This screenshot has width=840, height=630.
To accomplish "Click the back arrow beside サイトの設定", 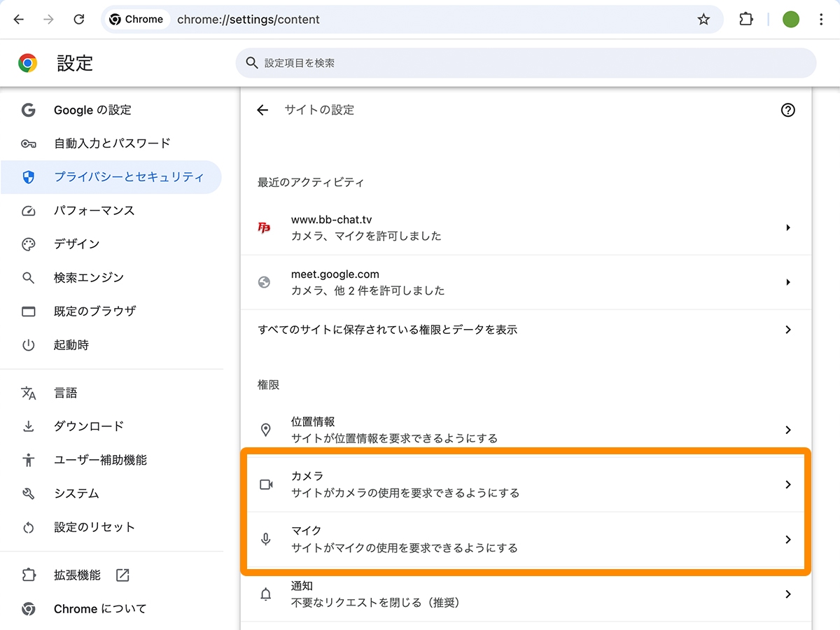I will (261, 110).
